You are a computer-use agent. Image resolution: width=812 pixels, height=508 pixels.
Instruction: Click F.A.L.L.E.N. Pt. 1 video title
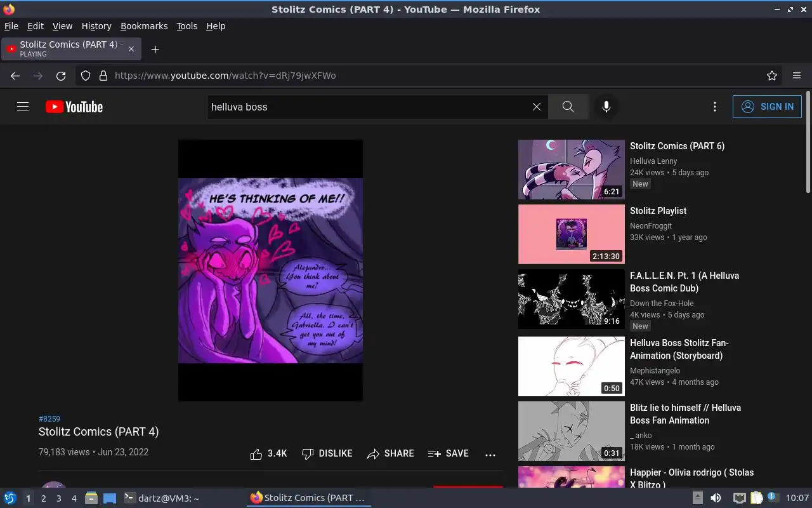(684, 282)
